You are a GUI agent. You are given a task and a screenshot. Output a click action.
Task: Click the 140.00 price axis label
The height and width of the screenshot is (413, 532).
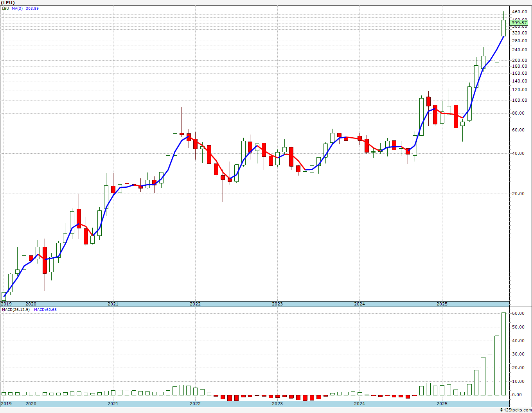[519, 81]
